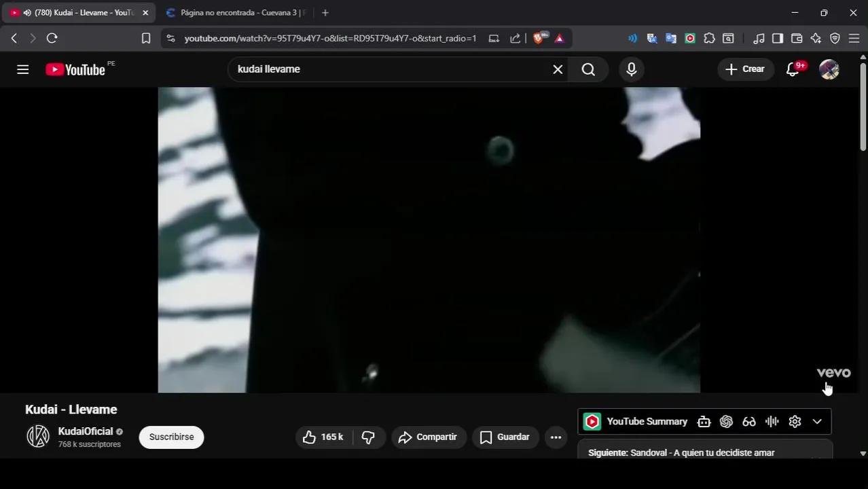This screenshot has height=489, width=868.
Task: Click the 'Kudai - Llevame' video title
Action: [x=71, y=410]
